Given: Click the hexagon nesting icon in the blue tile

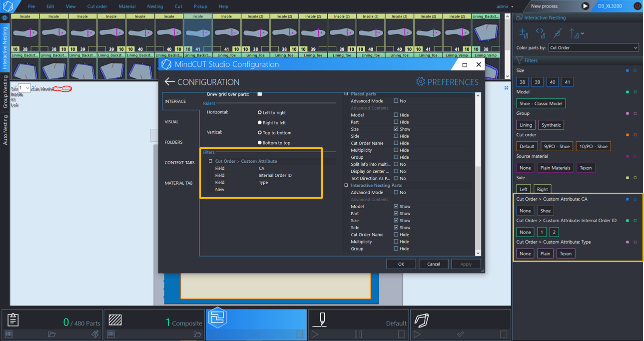Looking at the screenshot, I should (x=218, y=318).
